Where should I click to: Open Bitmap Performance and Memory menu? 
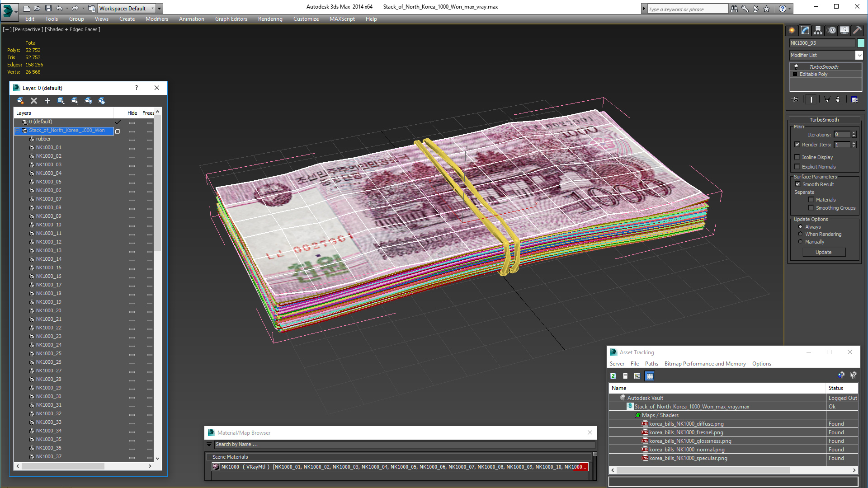pos(705,364)
